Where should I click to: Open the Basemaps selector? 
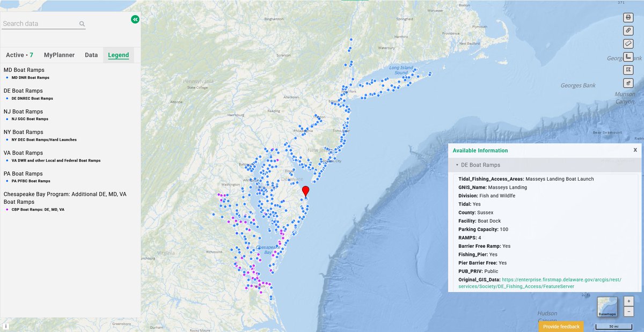608,307
